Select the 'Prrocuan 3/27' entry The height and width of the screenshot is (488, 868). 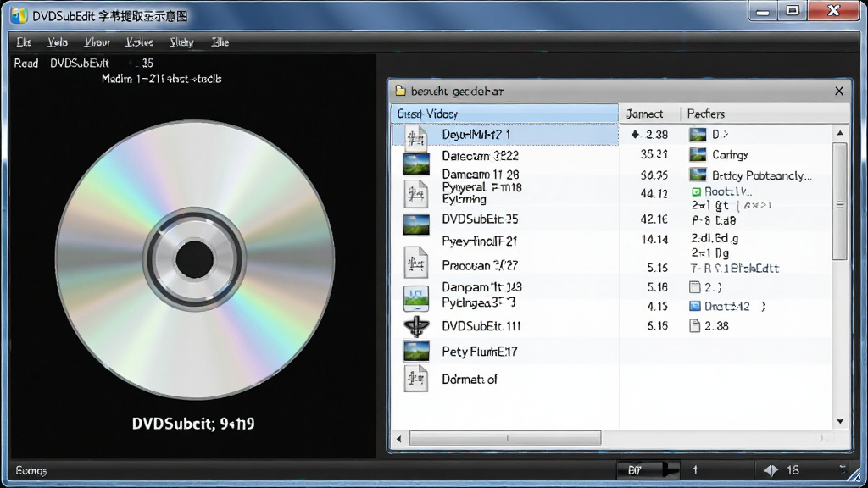(x=480, y=265)
